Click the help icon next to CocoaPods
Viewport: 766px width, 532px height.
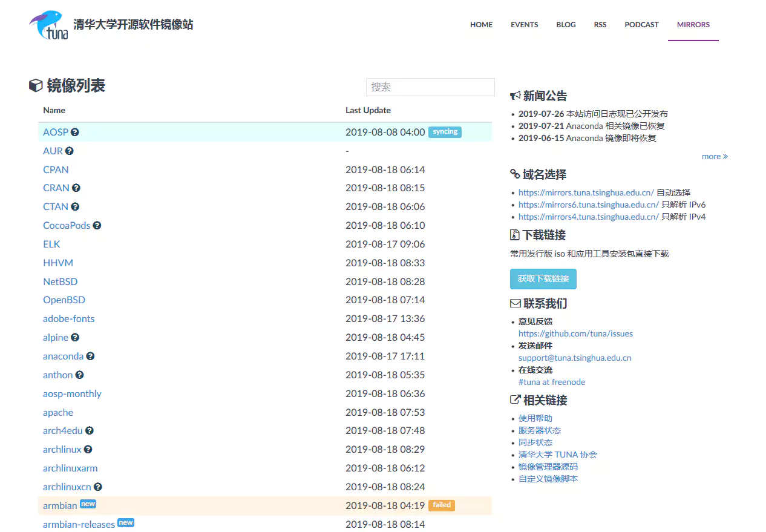(97, 225)
